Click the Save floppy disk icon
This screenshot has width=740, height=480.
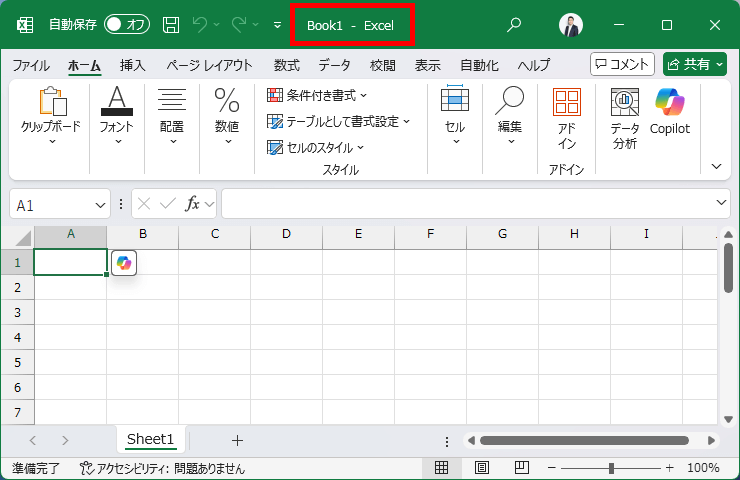pos(171,25)
